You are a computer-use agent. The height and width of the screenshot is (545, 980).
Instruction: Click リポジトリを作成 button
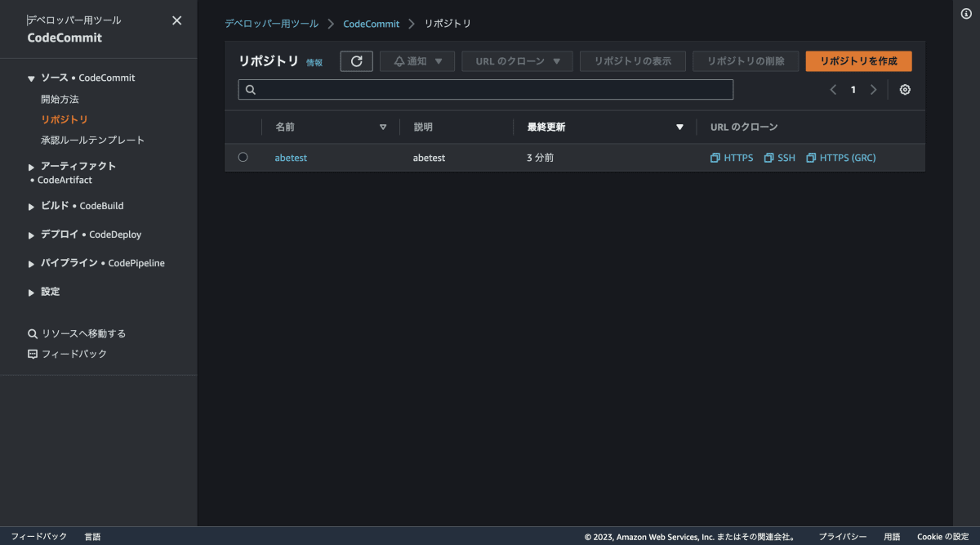858,61
